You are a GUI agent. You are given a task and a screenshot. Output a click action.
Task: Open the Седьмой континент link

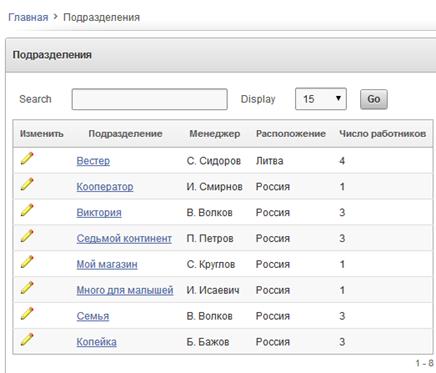(x=124, y=239)
